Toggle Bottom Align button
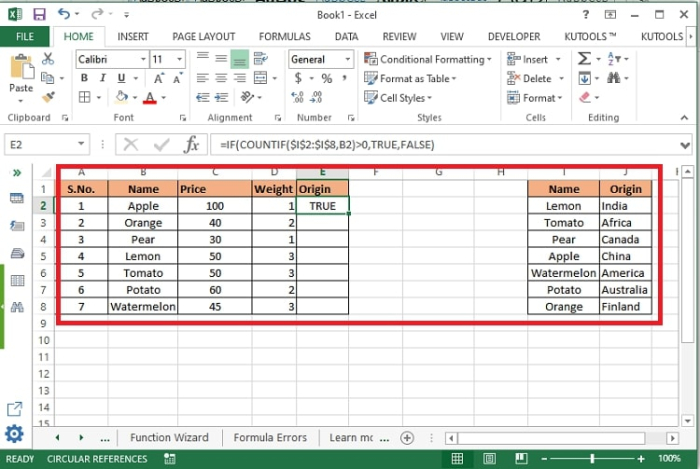 (x=240, y=59)
